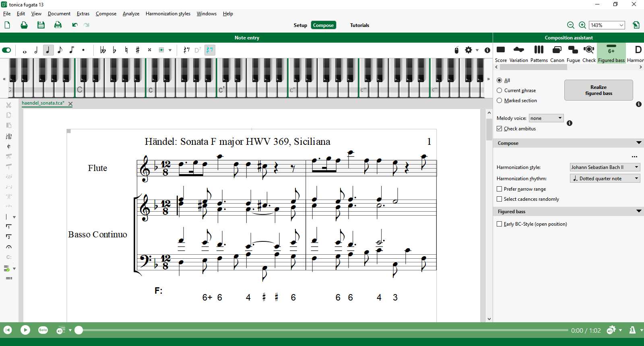This screenshot has width=644, height=346.
Task: Switch to the Tutorials tab
Action: click(359, 25)
